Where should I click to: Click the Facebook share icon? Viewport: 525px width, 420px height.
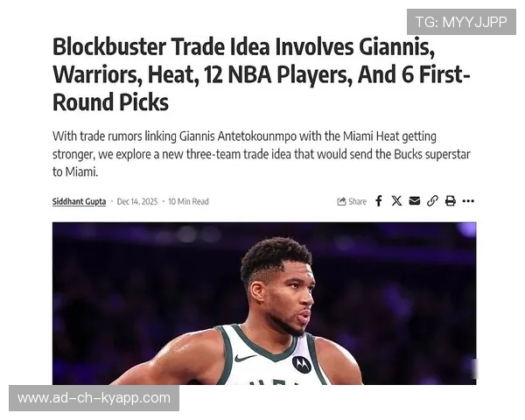pos(379,201)
